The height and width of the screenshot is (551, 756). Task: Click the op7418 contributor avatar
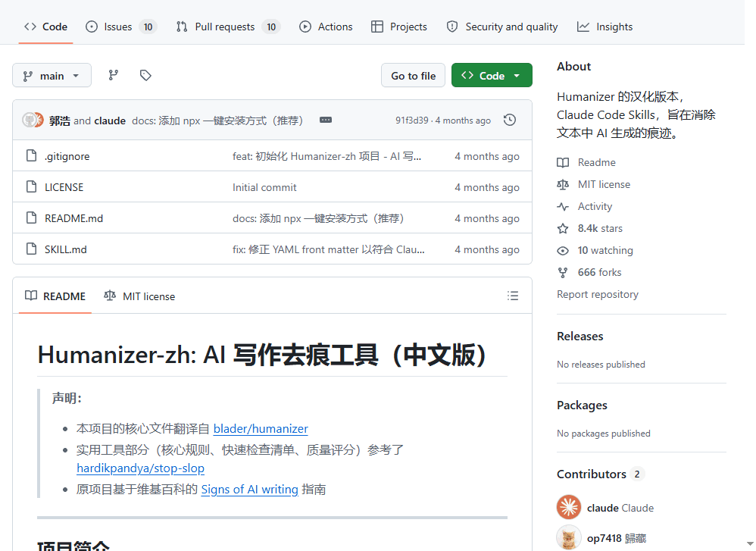click(x=569, y=537)
